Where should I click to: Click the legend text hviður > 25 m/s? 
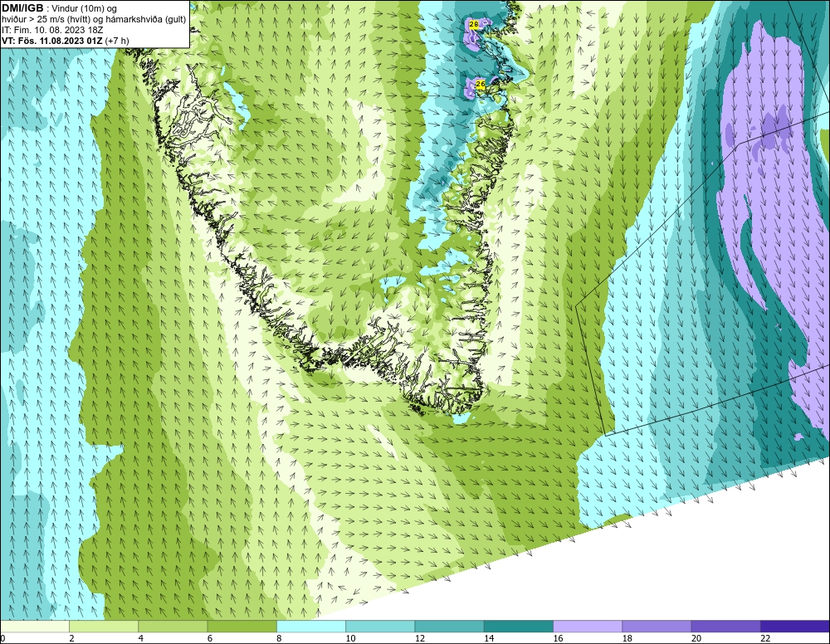coord(35,20)
